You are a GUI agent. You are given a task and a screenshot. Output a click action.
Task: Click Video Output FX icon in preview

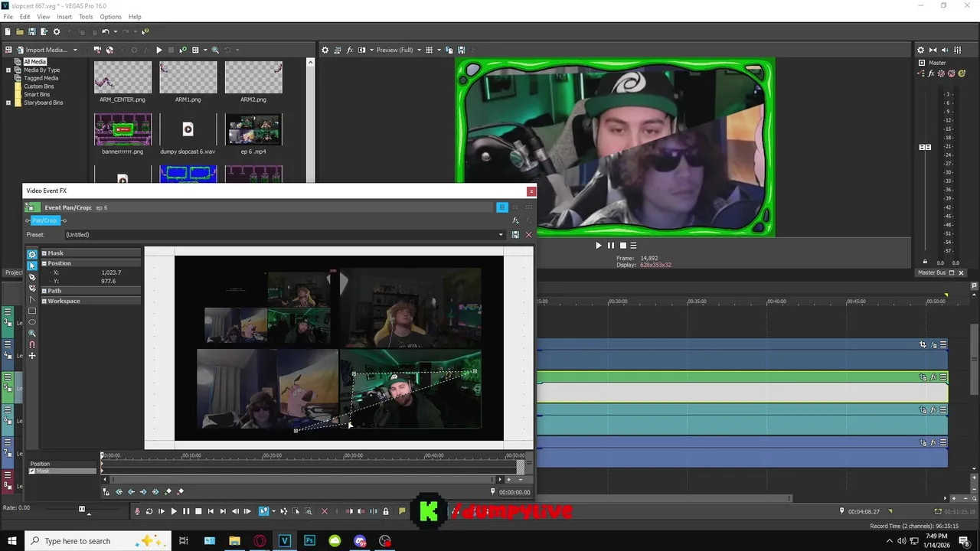(350, 50)
